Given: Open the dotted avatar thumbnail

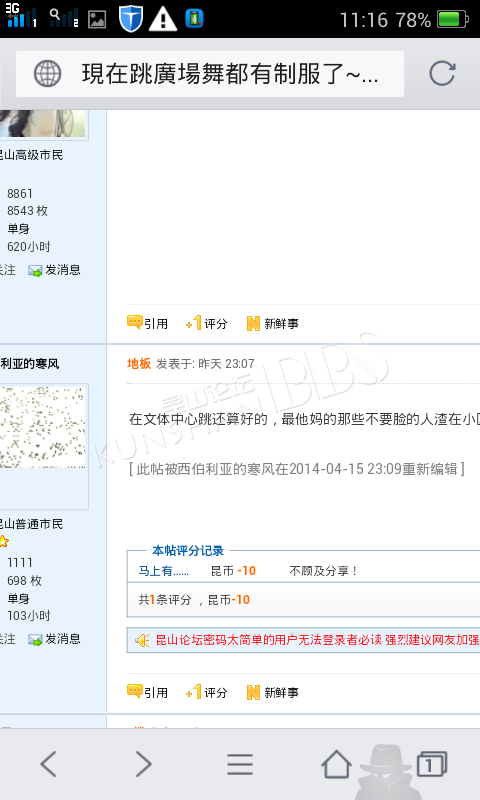Looking at the screenshot, I should [42, 427].
